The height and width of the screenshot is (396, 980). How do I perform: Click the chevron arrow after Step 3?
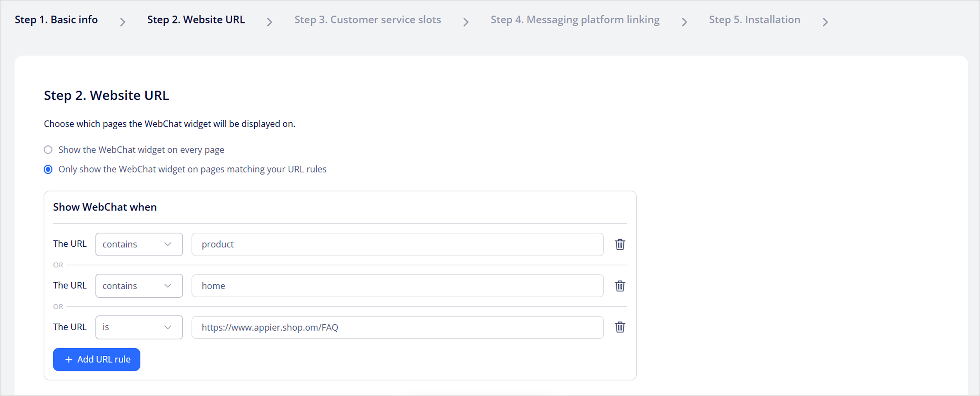pyautogui.click(x=466, y=22)
